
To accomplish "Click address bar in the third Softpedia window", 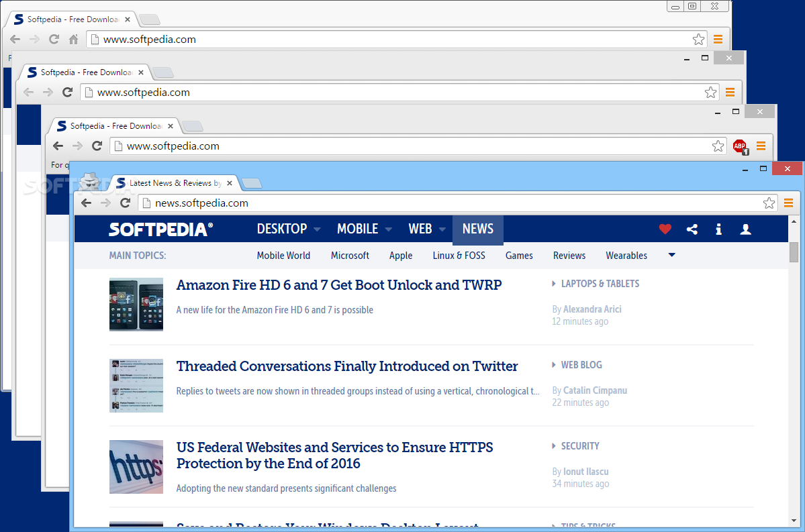I will click(x=418, y=146).
